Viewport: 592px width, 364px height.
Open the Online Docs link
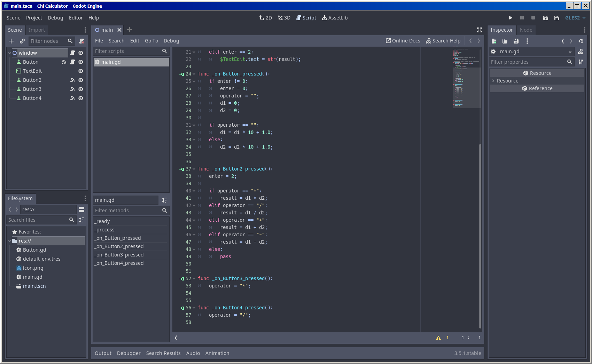coord(403,41)
